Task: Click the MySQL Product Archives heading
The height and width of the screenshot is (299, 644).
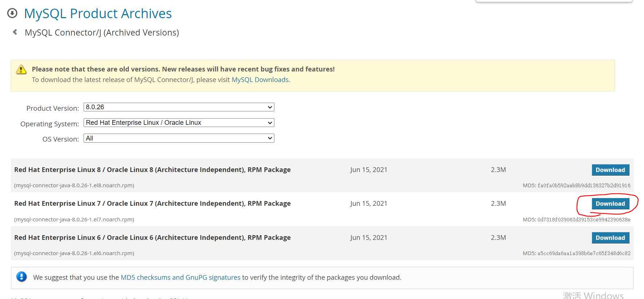Action: (98, 13)
